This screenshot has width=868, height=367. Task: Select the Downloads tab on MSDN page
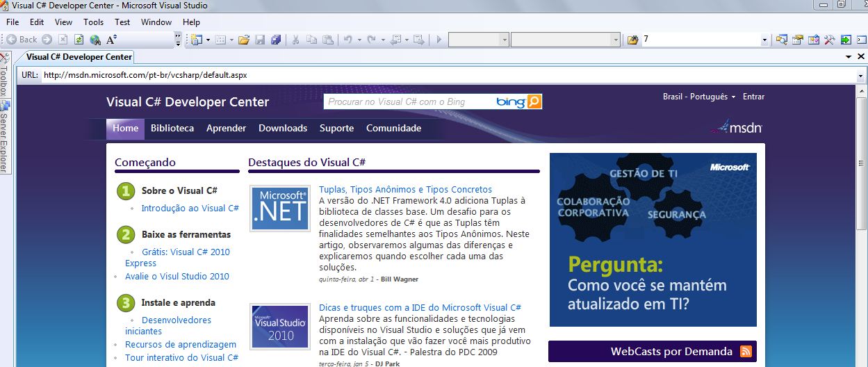(282, 128)
